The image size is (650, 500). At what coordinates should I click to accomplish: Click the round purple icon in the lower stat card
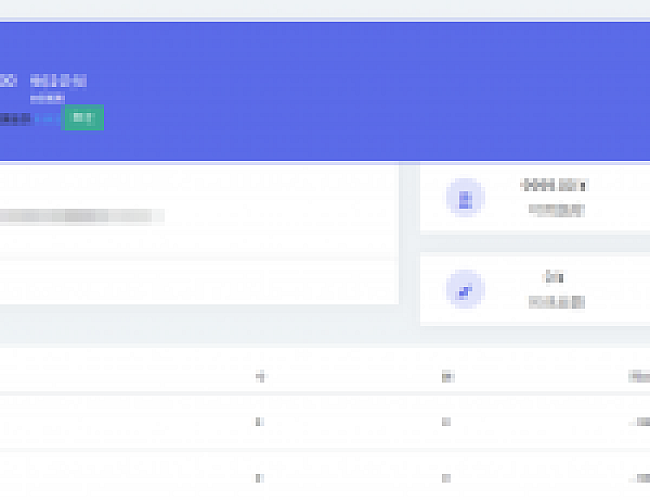tap(464, 290)
